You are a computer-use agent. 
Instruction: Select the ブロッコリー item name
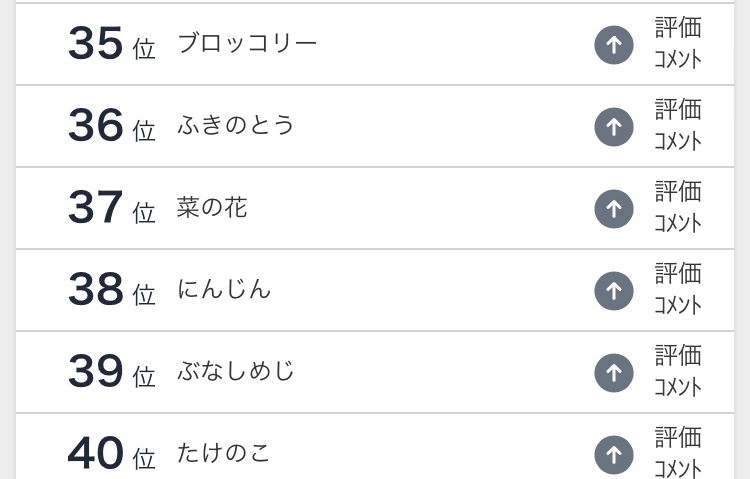click(x=247, y=44)
